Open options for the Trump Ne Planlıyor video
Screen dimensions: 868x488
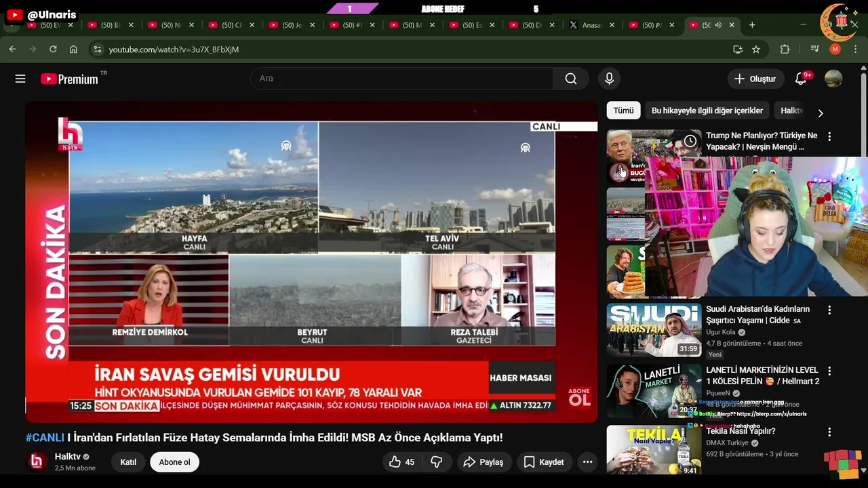pyautogui.click(x=829, y=136)
